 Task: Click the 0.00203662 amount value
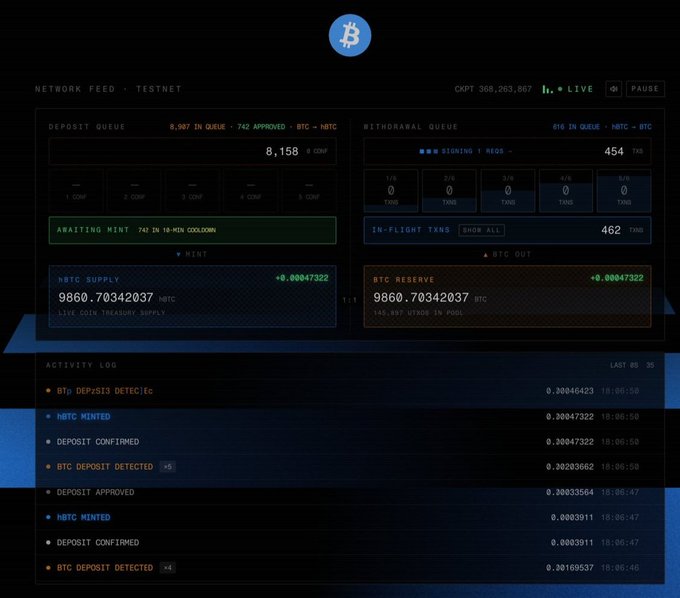coord(569,467)
